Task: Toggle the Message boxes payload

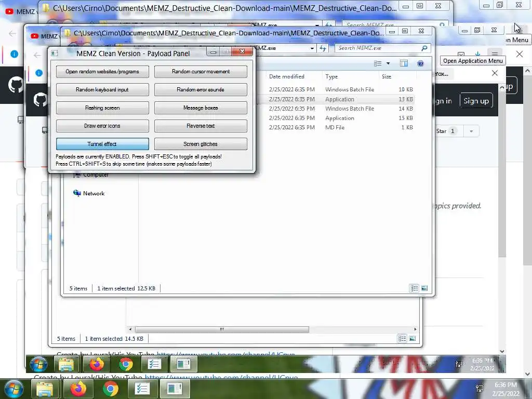Action: click(201, 108)
